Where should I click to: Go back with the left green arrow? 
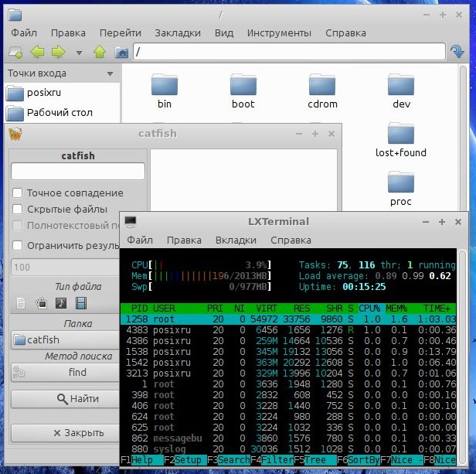pos(37,52)
